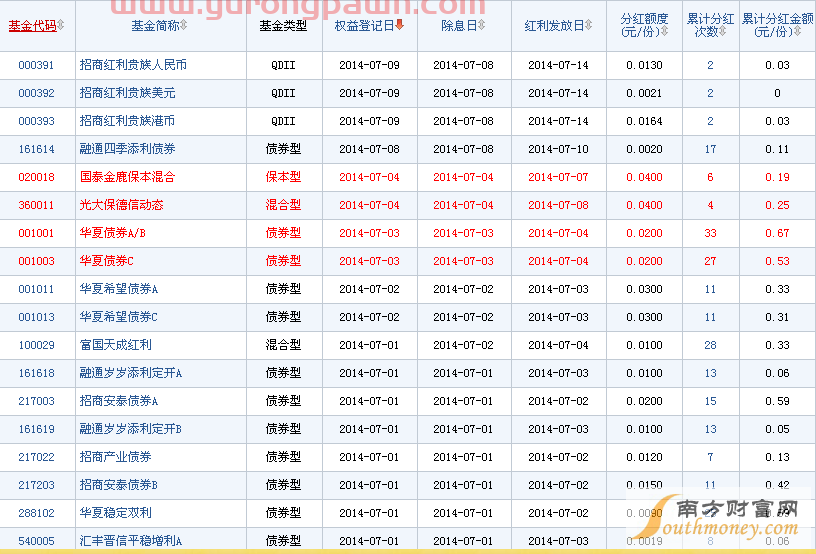
Task: Open dividend count 28 for 富国天成红利
Action: tap(710, 346)
